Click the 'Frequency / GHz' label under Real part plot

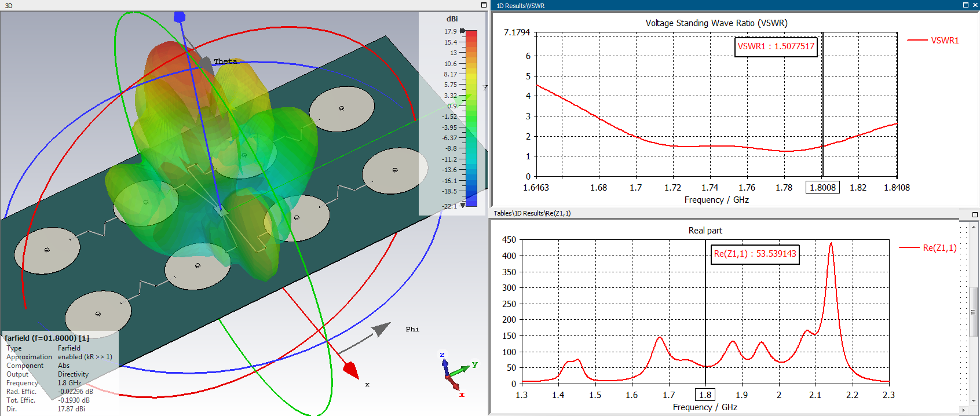coord(705,407)
